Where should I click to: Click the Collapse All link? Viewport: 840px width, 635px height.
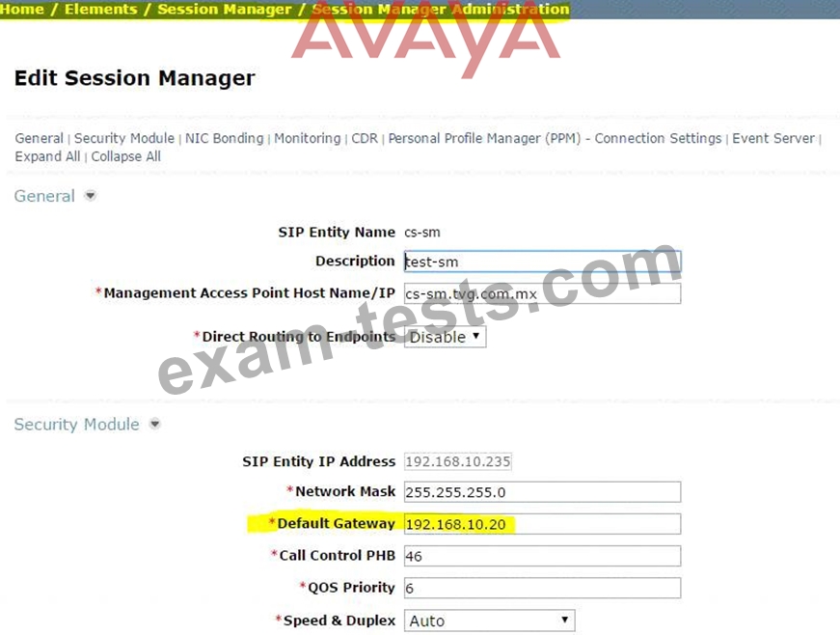(126, 156)
